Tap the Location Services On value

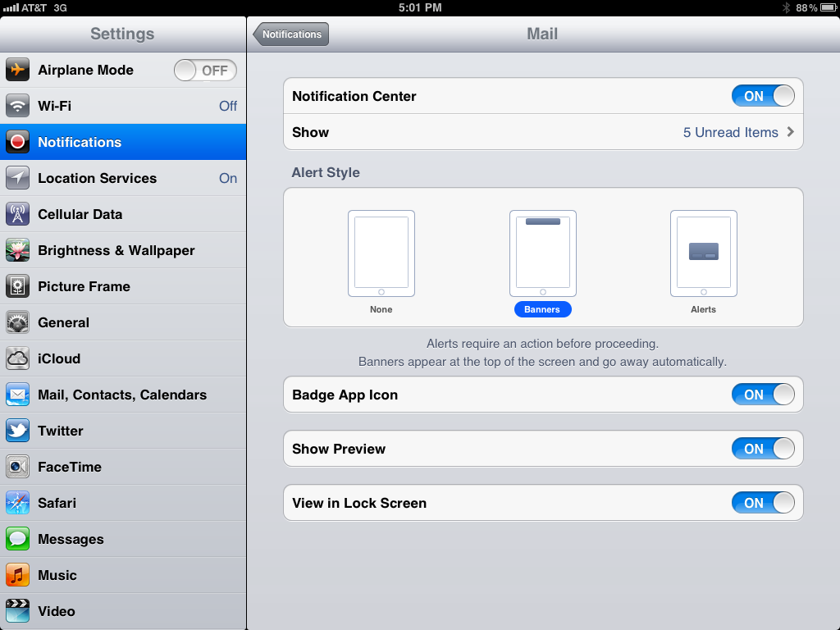pyautogui.click(x=228, y=178)
